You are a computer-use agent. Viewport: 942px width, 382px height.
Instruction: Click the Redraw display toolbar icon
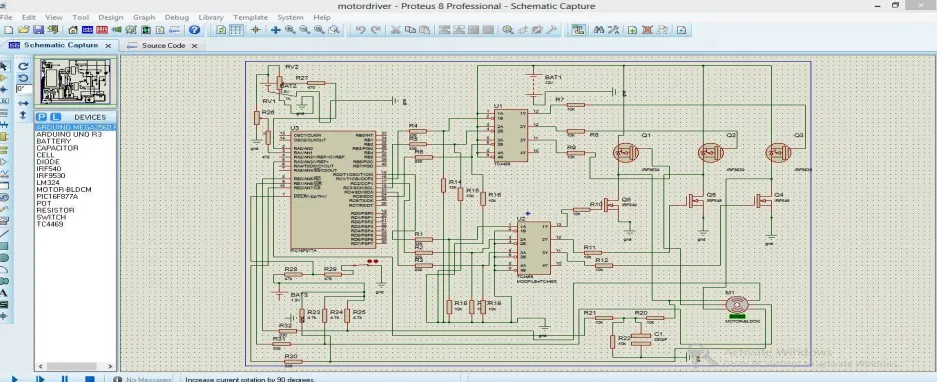(x=222, y=29)
